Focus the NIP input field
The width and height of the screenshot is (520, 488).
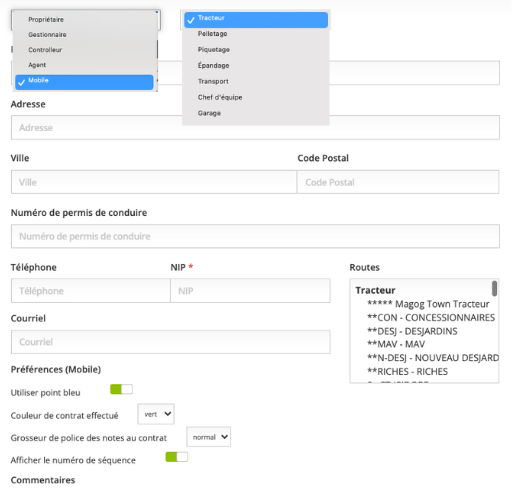click(250, 291)
